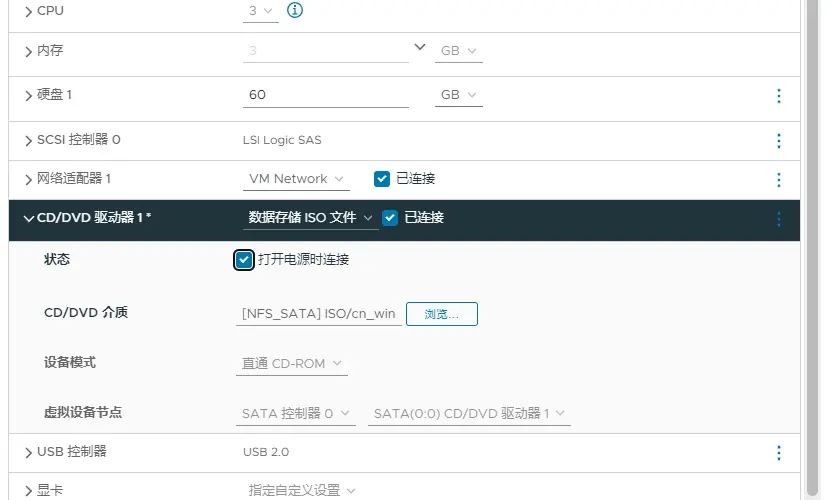Expand the USB 控制器 row

tap(28, 453)
